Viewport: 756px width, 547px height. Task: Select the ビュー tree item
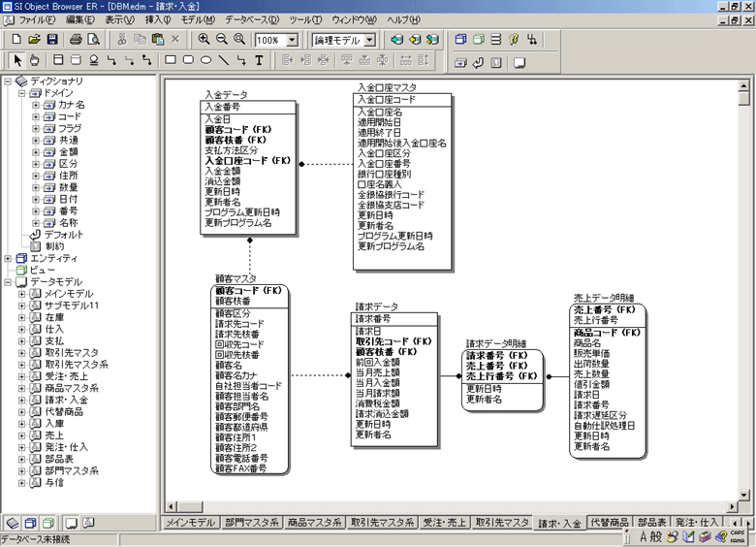pyautogui.click(x=43, y=271)
